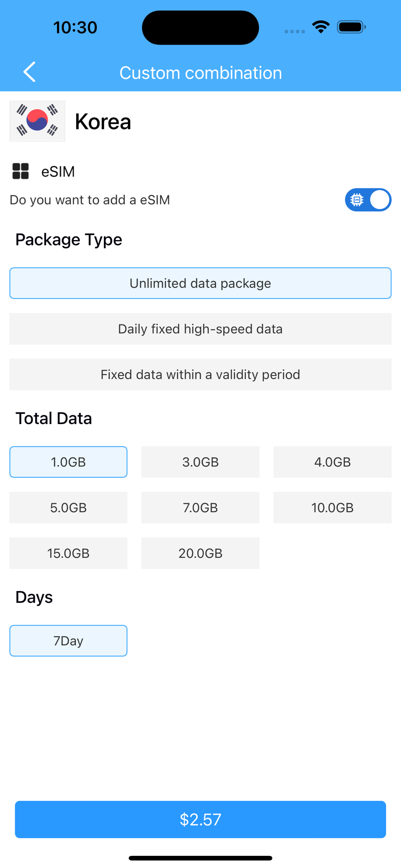
Task: Select the 7Day duration
Action: (68, 641)
